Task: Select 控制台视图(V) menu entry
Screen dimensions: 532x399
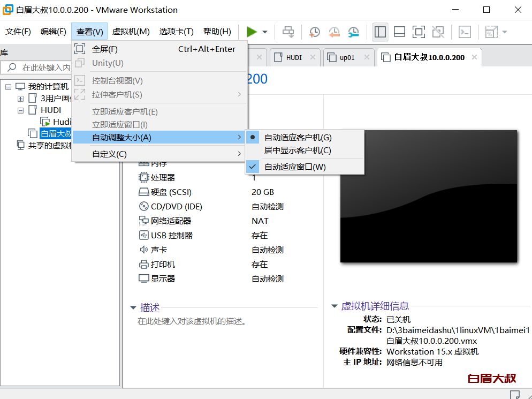Action: (159, 81)
